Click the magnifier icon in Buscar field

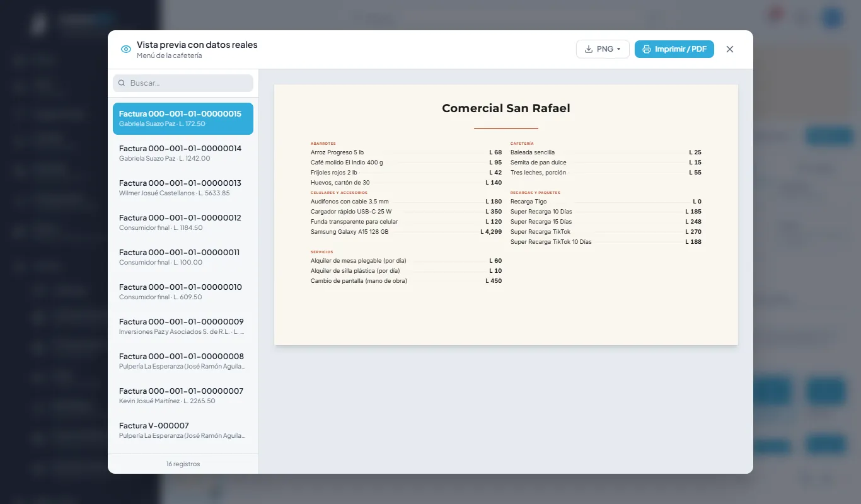[122, 83]
